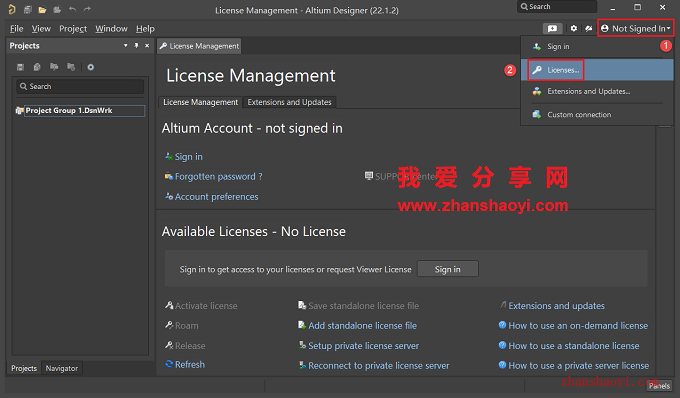Open the Not Signed In account dropdown
The height and width of the screenshot is (398, 680).
(635, 28)
